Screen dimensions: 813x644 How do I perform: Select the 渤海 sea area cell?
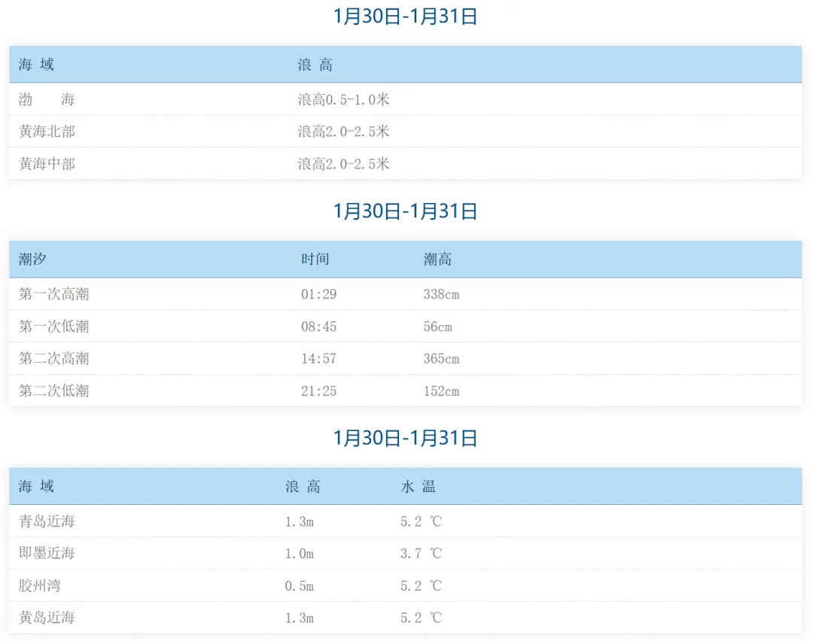[47, 99]
